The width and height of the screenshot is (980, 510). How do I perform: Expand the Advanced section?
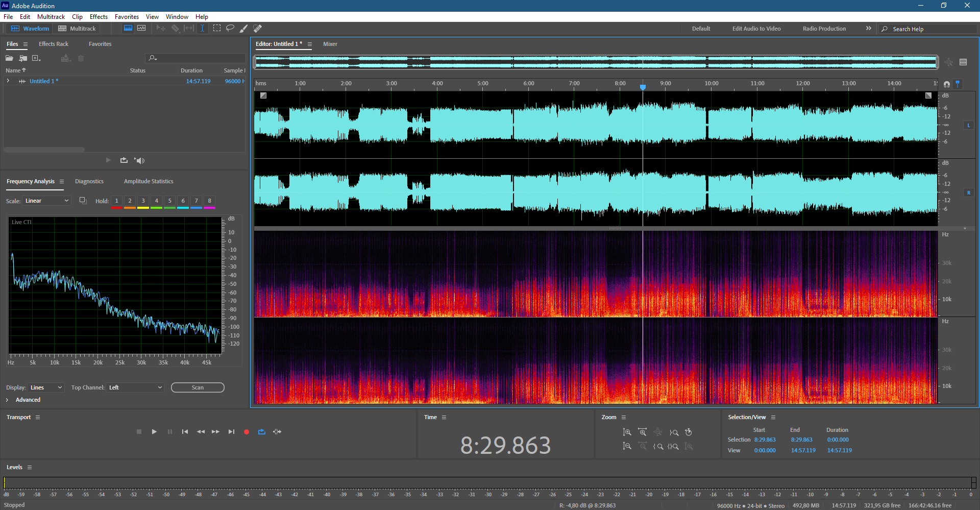tap(7, 400)
